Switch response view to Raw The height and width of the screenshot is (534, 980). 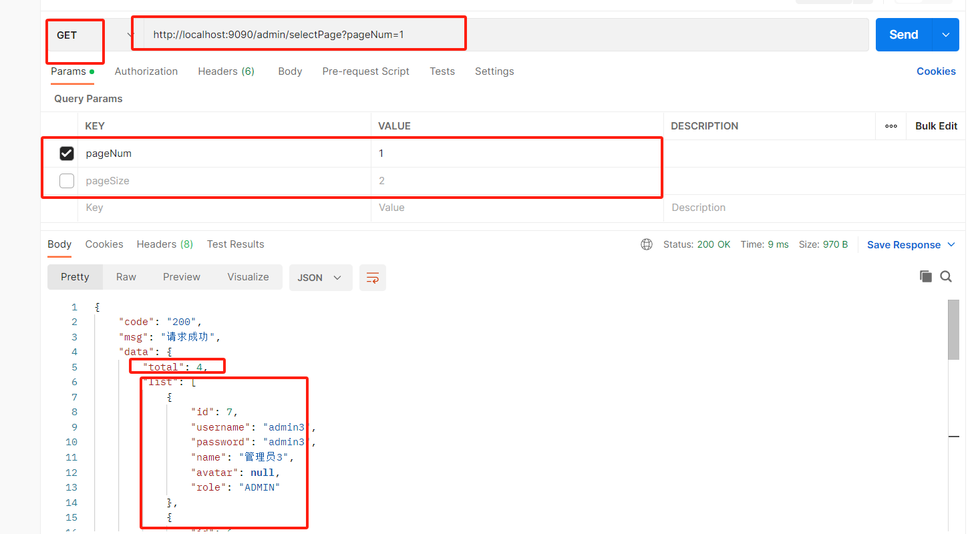[126, 277]
